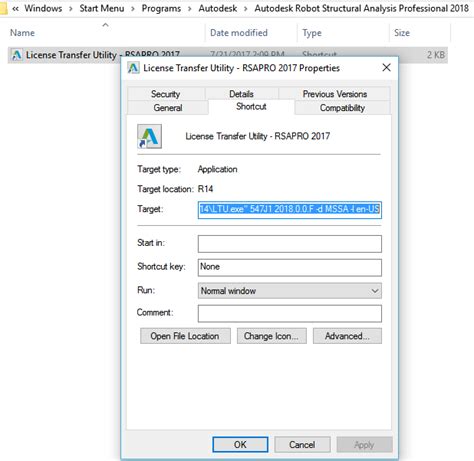
Task: Select the General tab
Action: (168, 108)
